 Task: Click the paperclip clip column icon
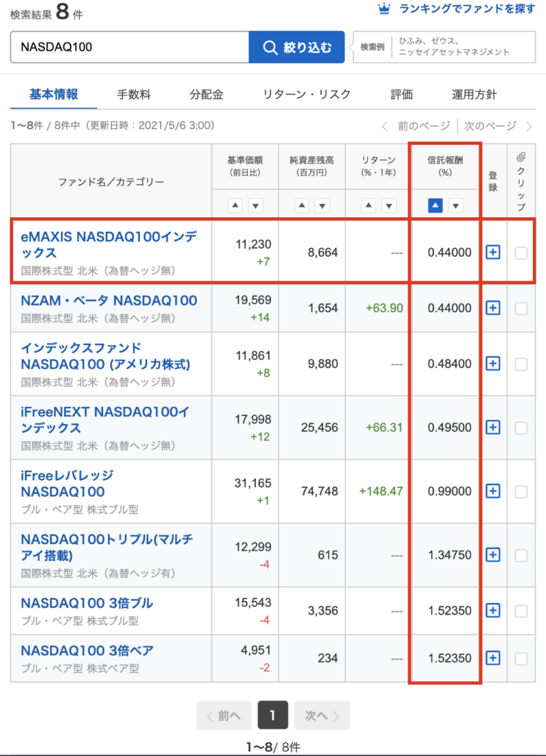click(521, 156)
